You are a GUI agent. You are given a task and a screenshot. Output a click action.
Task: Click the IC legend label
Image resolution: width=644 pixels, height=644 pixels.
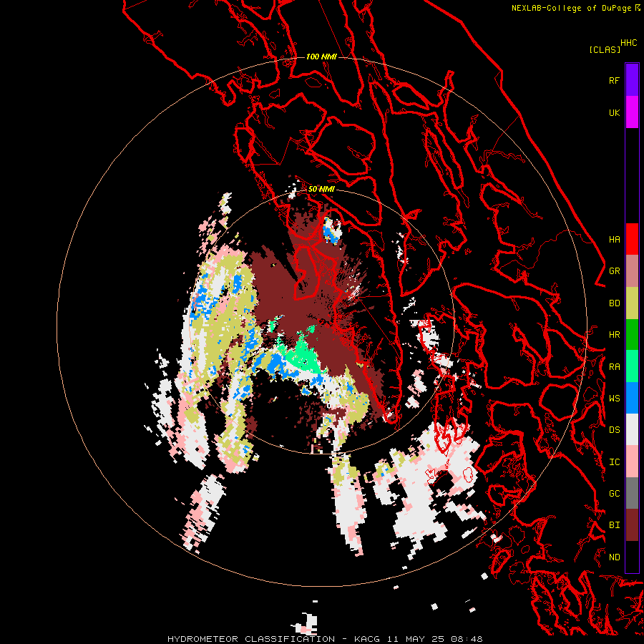point(614,462)
